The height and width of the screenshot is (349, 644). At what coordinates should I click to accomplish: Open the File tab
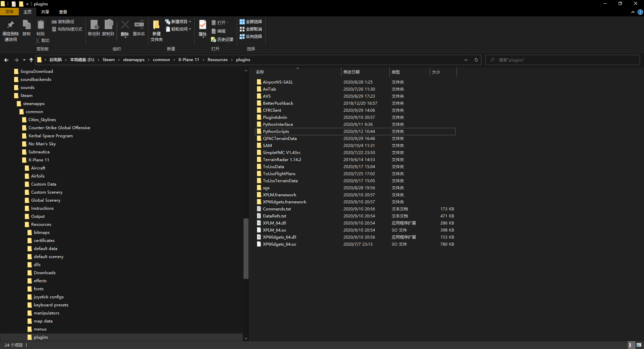click(x=9, y=12)
